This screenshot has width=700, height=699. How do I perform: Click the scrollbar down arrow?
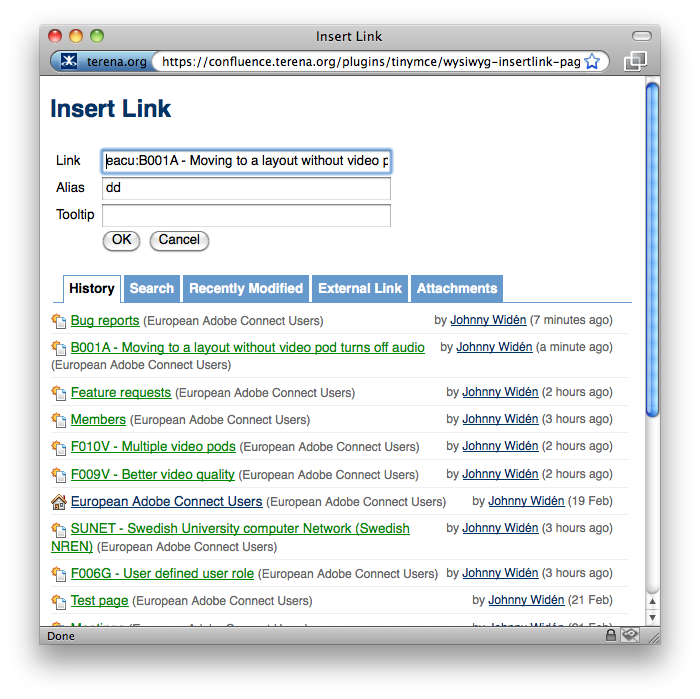click(x=652, y=618)
